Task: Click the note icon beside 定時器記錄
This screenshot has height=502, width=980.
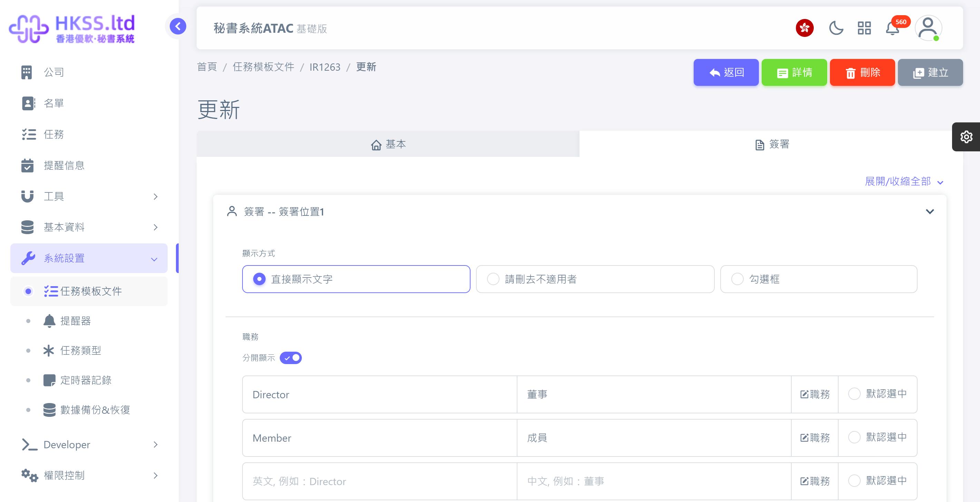Action: [x=49, y=380]
